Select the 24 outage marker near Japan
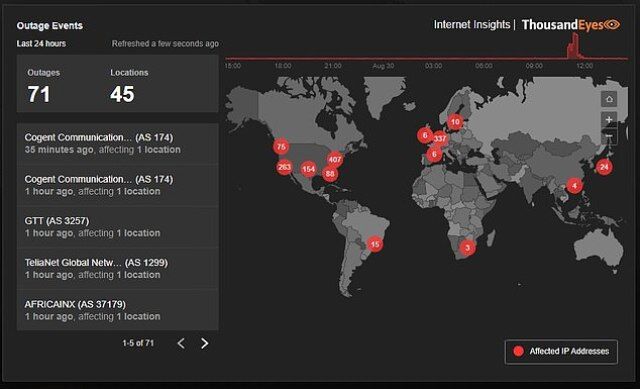The height and width of the screenshot is (389, 640). coord(604,167)
